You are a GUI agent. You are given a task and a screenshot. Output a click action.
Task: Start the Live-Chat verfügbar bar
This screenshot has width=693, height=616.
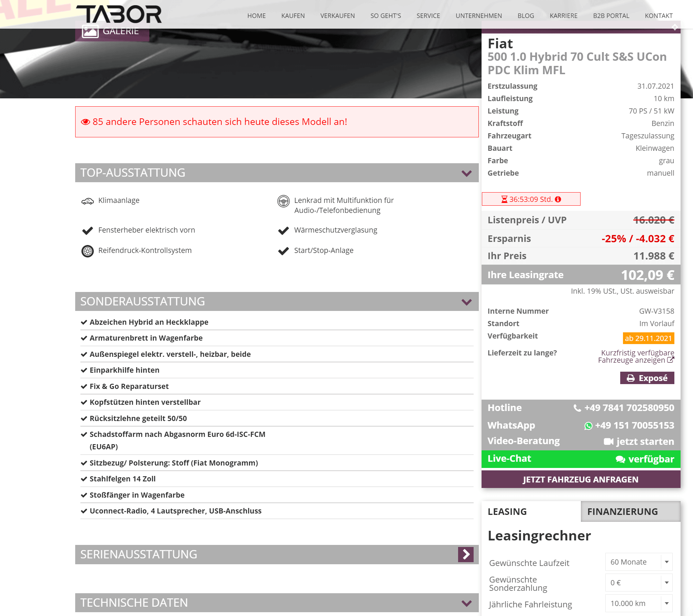pyautogui.click(x=581, y=459)
